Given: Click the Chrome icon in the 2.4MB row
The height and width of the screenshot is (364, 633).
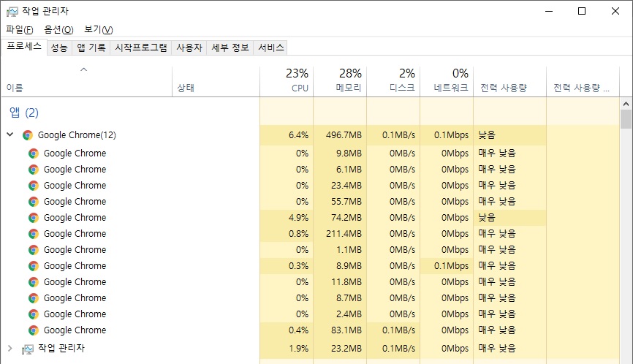Looking at the screenshot, I should 34,314.
